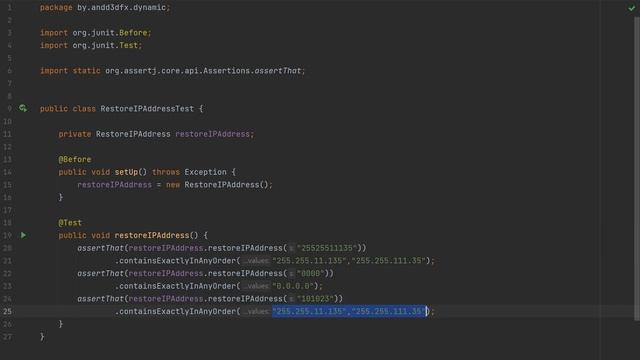Click containsExactlyInAnyOrder on line 23
Image resolution: width=640 pixels, height=360 pixels.
[x=178, y=286]
